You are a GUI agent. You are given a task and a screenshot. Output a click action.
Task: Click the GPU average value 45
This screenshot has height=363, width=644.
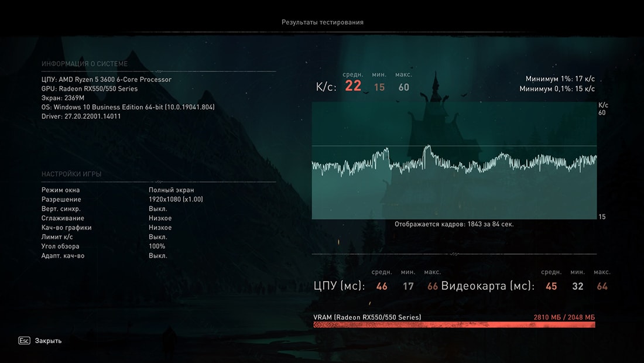(551, 286)
